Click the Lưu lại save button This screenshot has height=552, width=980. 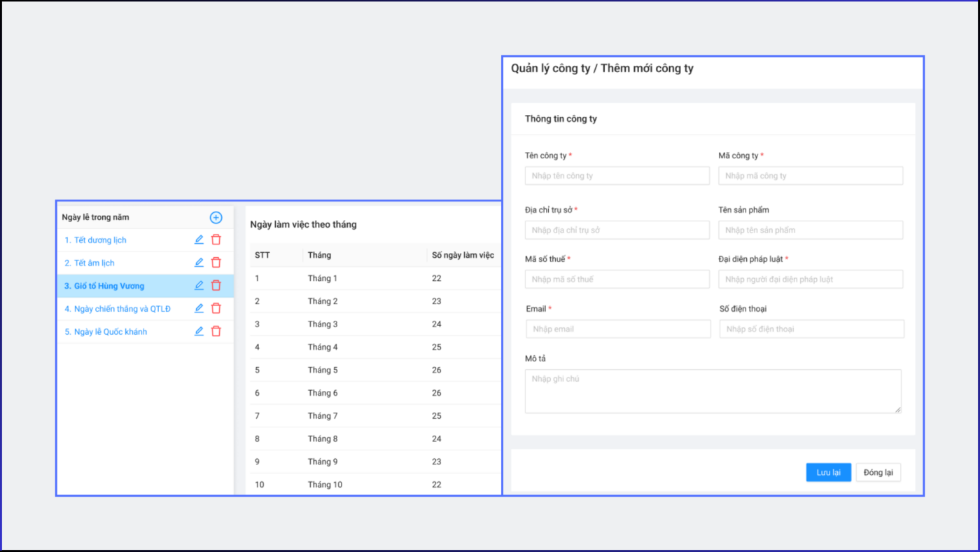(x=828, y=472)
